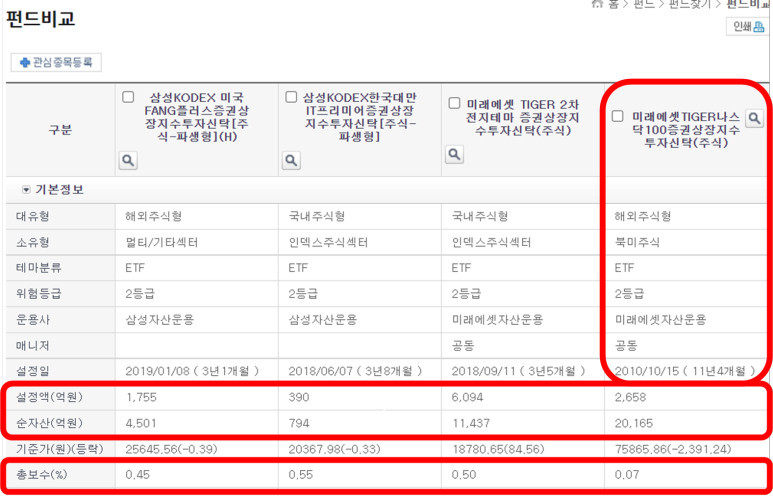Open search icon beside 미래에셋TIGER나스닥100 fund

(x=754, y=118)
